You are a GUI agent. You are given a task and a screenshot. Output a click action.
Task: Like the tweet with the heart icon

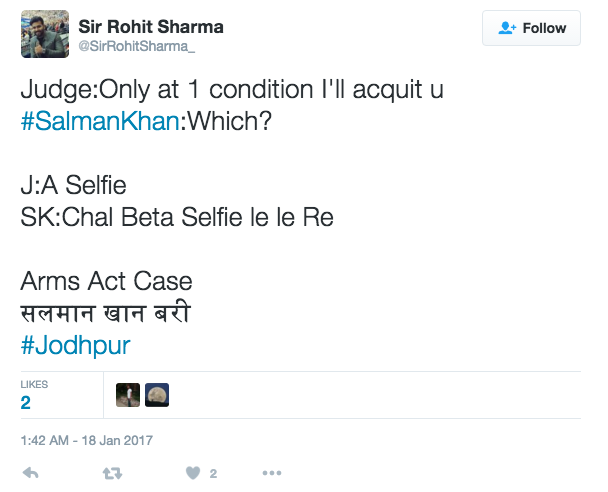pos(192,473)
